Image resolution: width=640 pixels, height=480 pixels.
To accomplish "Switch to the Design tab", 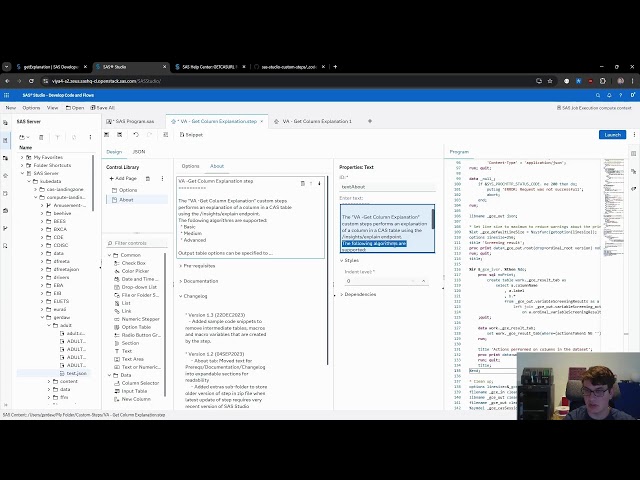I will pos(114,152).
